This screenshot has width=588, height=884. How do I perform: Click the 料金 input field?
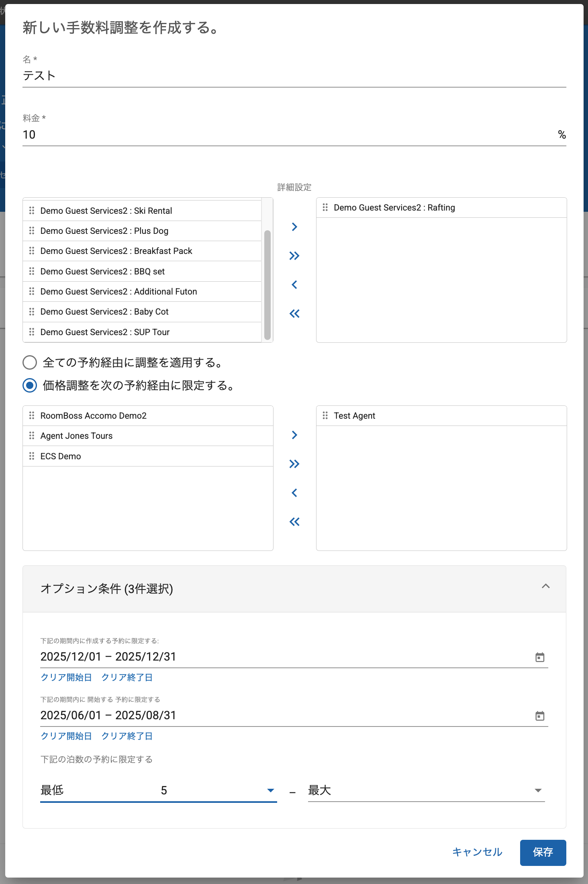(281, 135)
